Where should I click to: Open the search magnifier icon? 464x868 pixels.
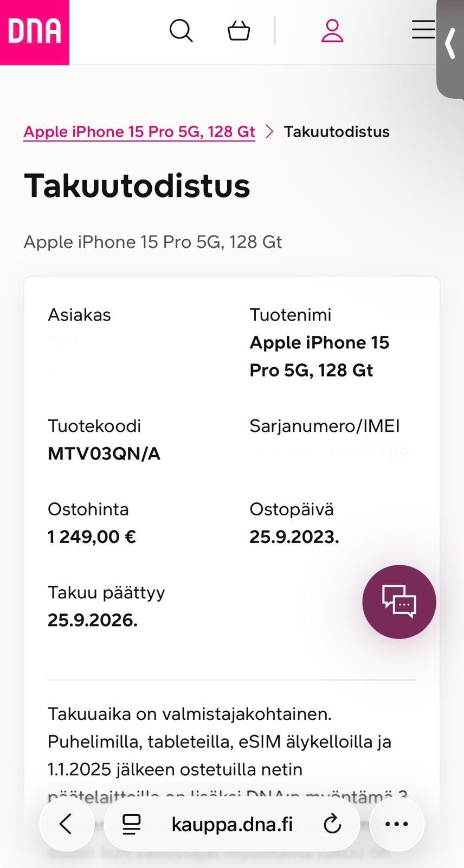click(x=181, y=31)
